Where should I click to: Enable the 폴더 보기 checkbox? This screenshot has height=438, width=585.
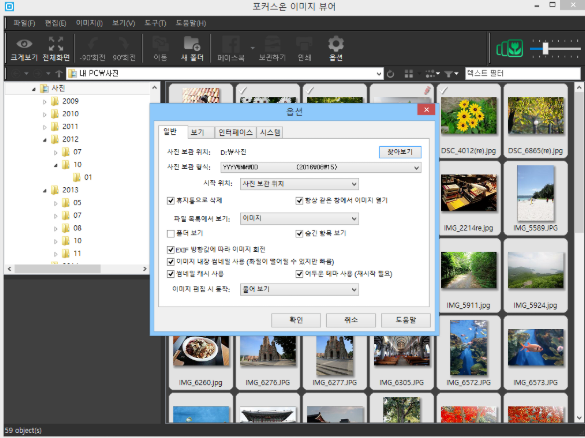click(171, 234)
